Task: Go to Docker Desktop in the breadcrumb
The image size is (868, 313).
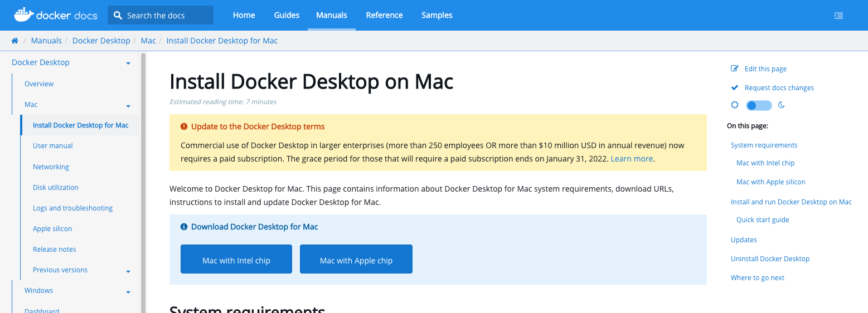Action: pos(101,41)
